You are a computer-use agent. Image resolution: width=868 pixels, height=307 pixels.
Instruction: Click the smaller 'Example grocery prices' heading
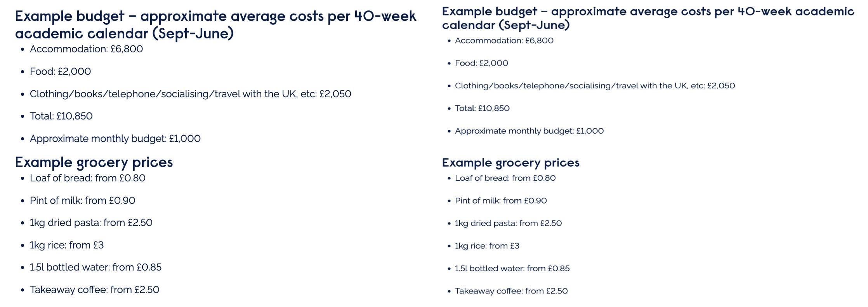tap(510, 163)
